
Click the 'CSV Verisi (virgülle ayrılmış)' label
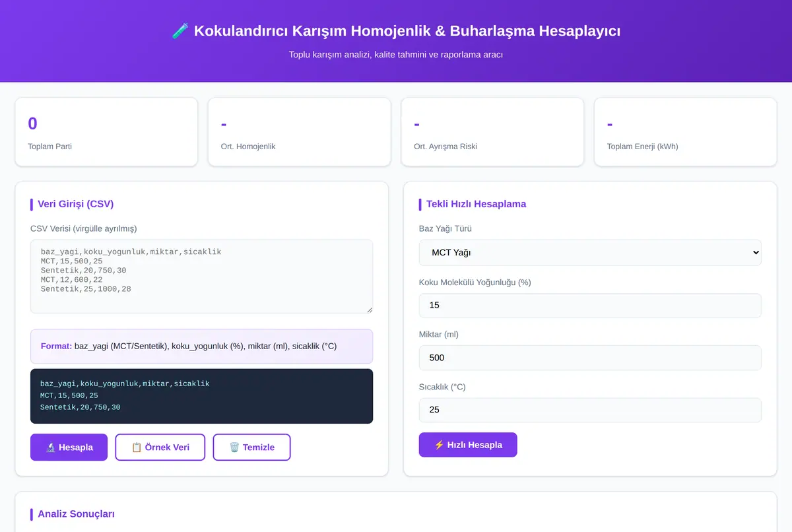[84, 229]
